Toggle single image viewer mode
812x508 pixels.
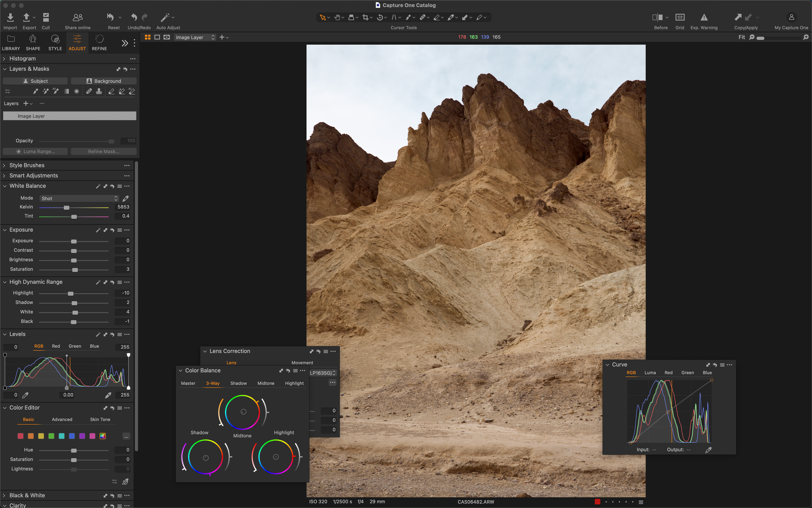(x=157, y=37)
